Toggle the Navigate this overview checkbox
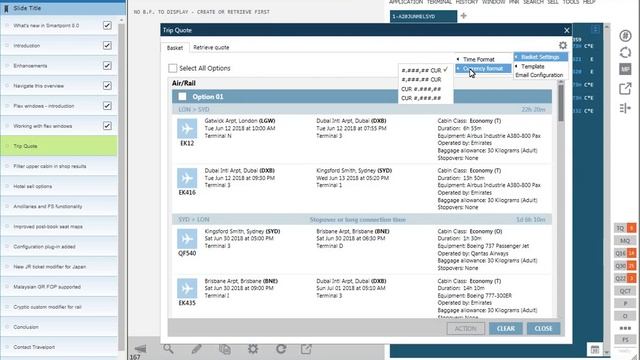 coord(107,86)
